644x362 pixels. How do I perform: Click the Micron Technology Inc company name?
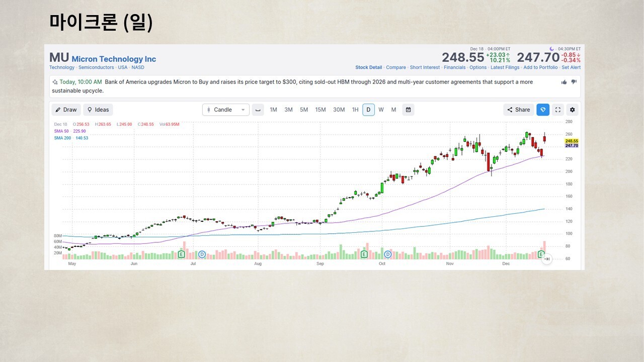114,59
